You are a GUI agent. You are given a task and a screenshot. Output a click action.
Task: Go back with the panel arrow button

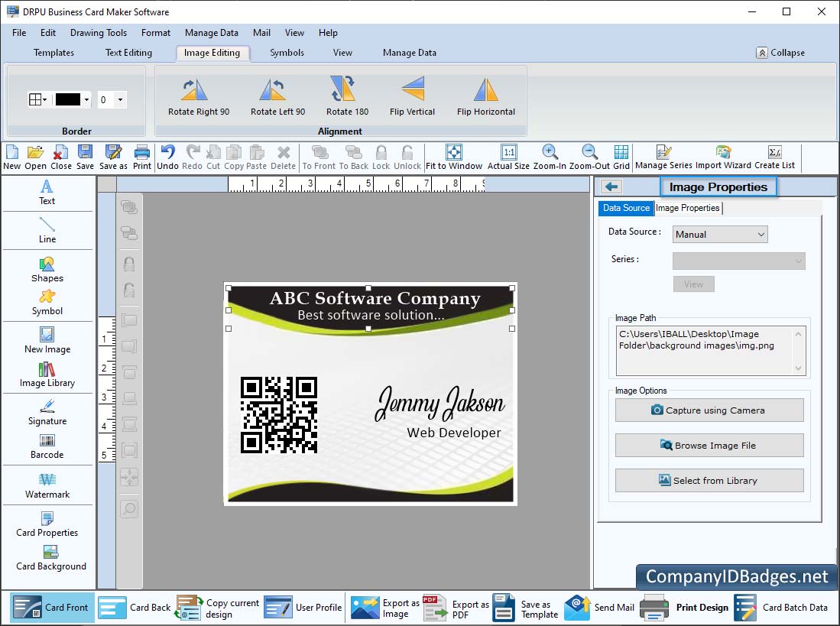611,187
